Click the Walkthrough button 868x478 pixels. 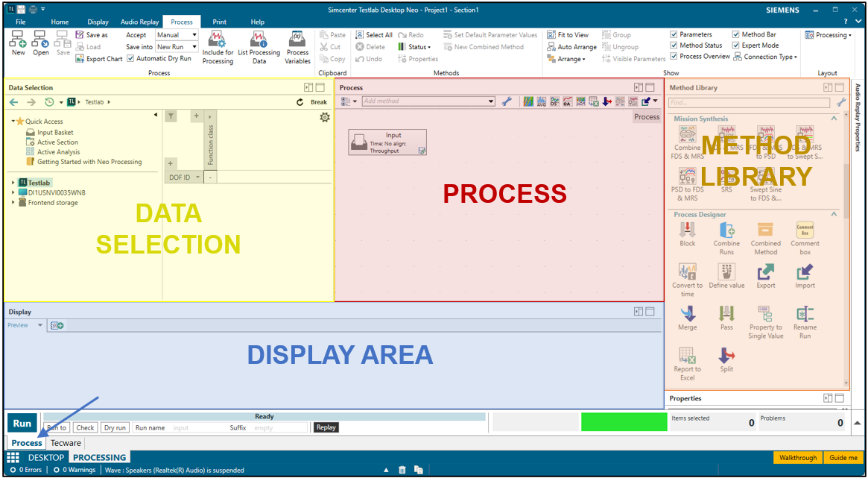(797, 457)
